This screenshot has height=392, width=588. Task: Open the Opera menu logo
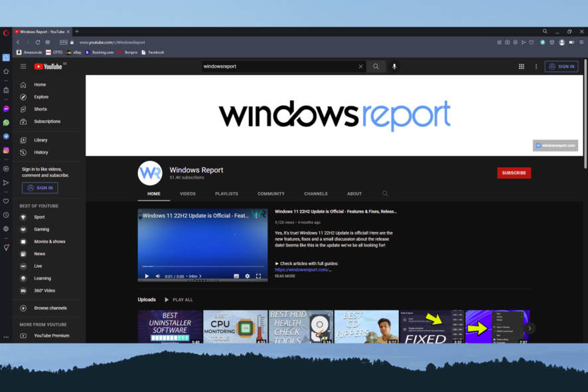pyautogui.click(x=6, y=33)
